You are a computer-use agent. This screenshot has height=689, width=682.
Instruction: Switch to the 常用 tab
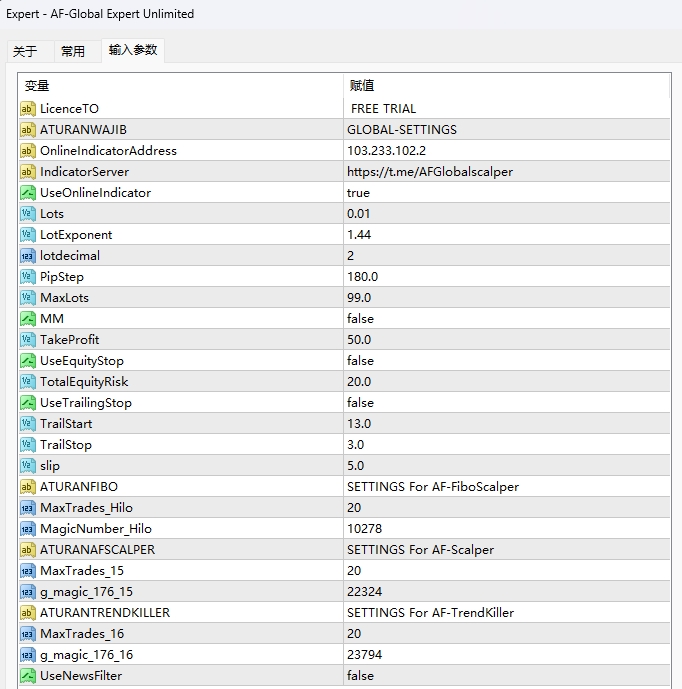point(73,51)
